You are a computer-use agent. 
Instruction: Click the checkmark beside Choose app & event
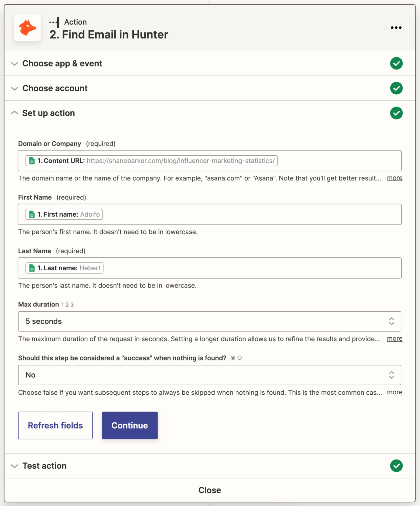click(396, 63)
